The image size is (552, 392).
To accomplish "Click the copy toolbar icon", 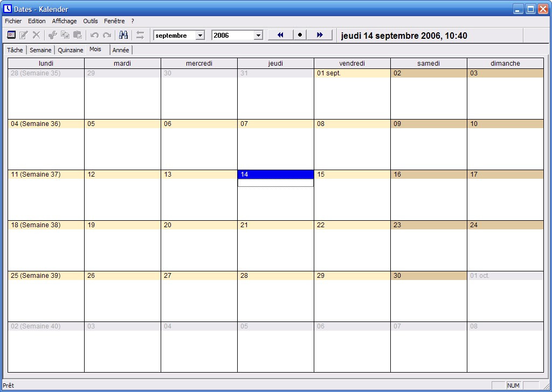I will [x=65, y=35].
